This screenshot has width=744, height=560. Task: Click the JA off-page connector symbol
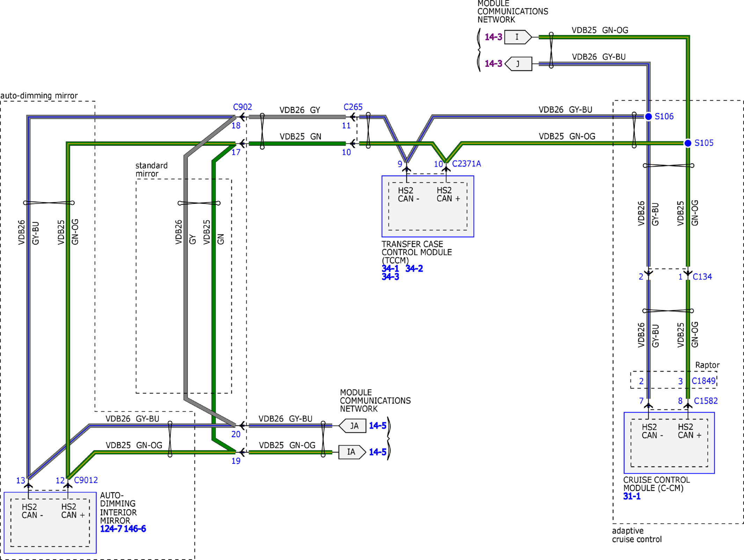pyautogui.click(x=353, y=426)
